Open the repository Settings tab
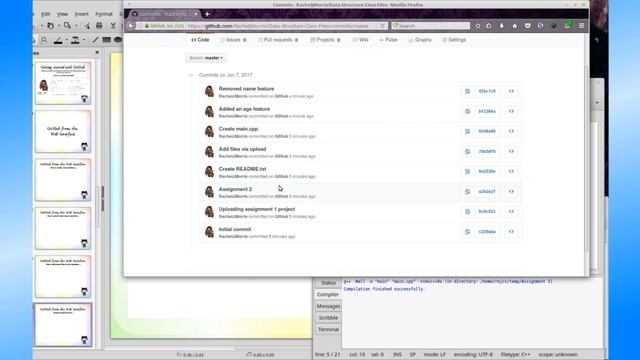640x360 pixels. (454, 40)
